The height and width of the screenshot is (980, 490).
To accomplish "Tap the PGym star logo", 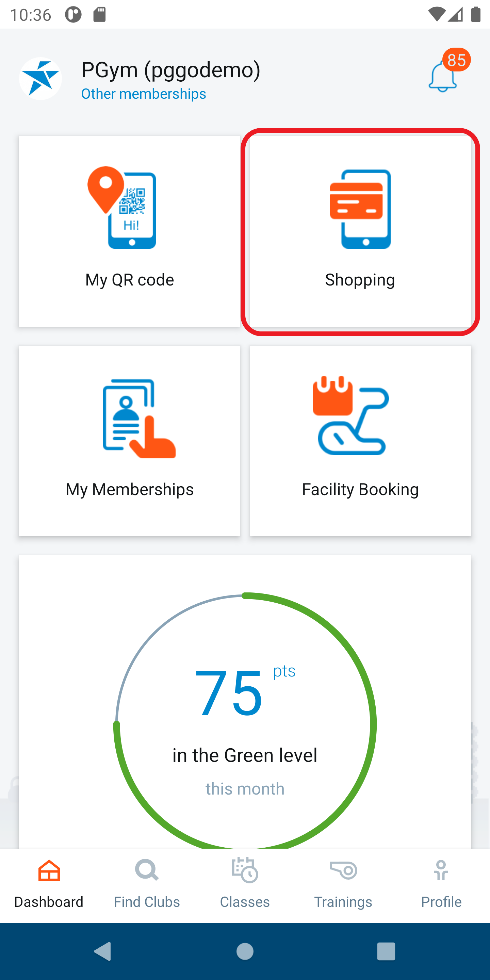I will pos(40,79).
